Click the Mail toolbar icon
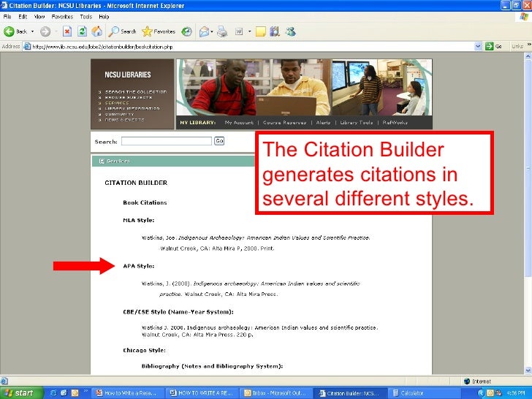Image resolution: width=532 pixels, height=399 pixels. pyautogui.click(x=205, y=31)
